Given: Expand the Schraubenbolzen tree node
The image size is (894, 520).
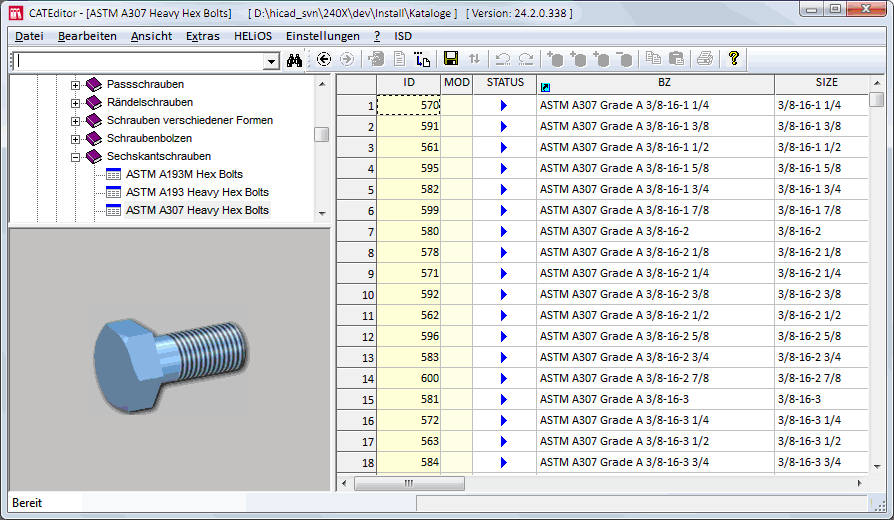Looking at the screenshot, I should pos(76,139).
